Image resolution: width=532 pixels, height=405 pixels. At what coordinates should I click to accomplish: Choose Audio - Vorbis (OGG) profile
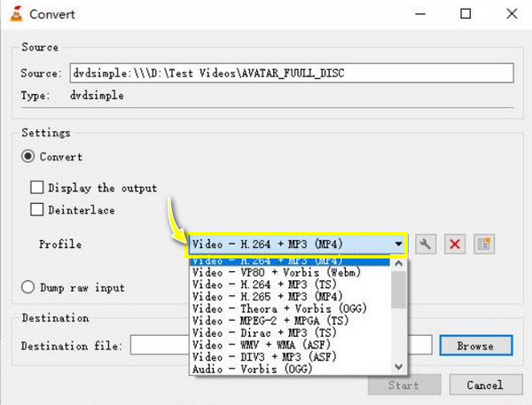pos(289,369)
